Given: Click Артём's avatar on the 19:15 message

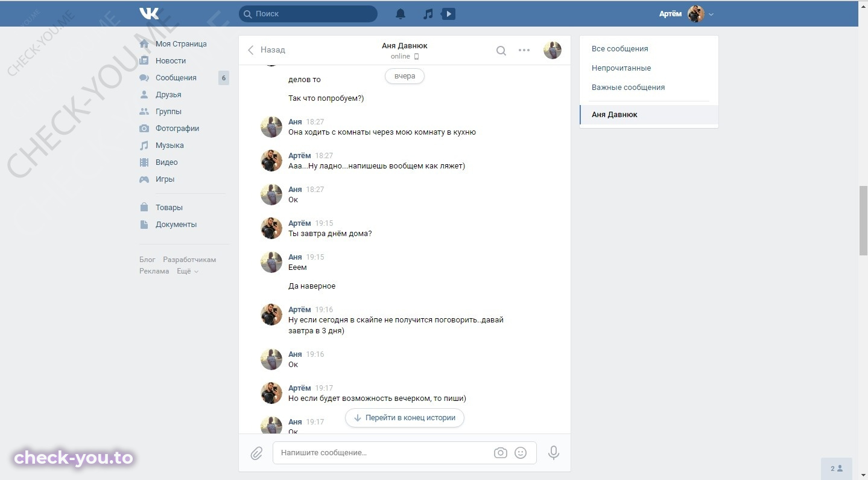Looking at the screenshot, I should pos(271,228).
